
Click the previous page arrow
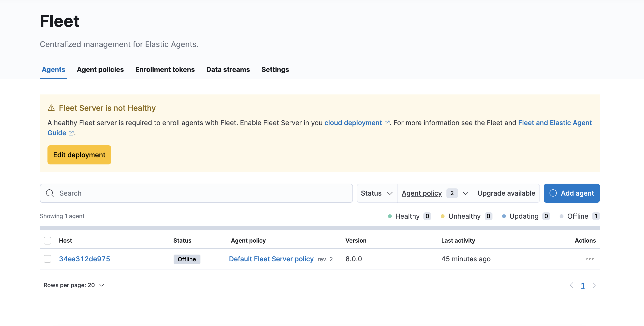pos(572,285)
